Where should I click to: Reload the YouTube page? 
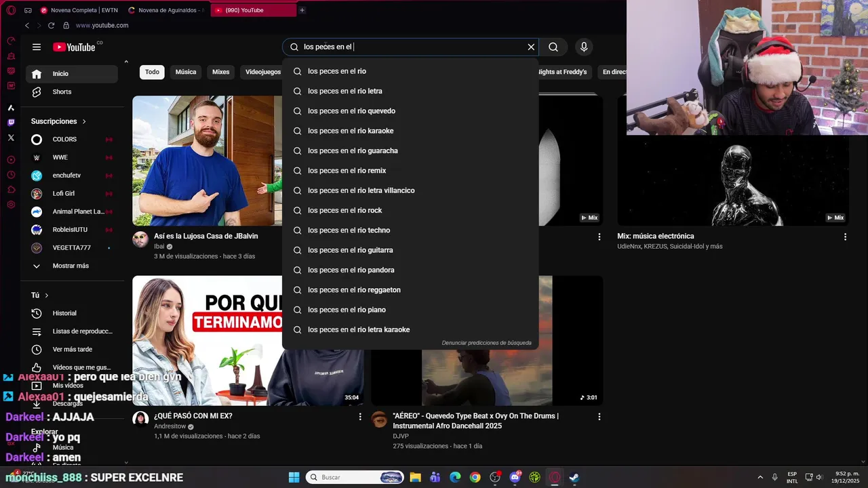pyautogui.click(x=51, y=25)
